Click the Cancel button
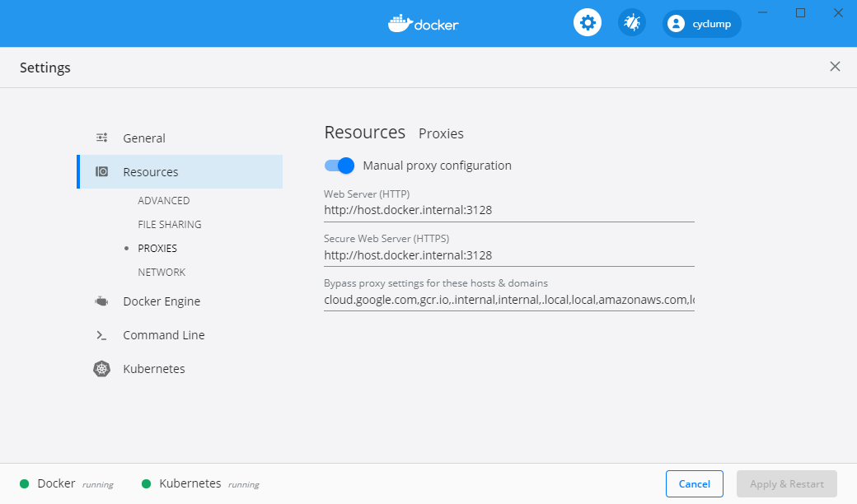857x504 pixels. 694,483
